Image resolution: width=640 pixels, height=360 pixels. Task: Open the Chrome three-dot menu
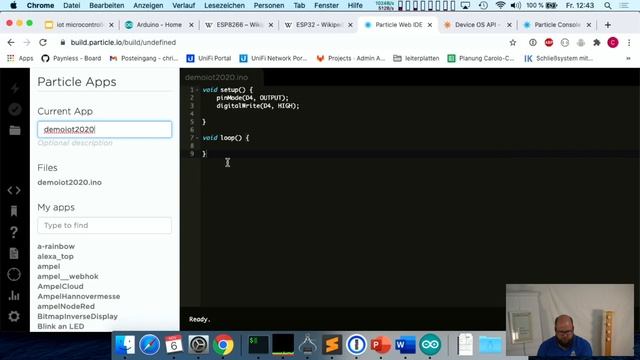[629, 42]
